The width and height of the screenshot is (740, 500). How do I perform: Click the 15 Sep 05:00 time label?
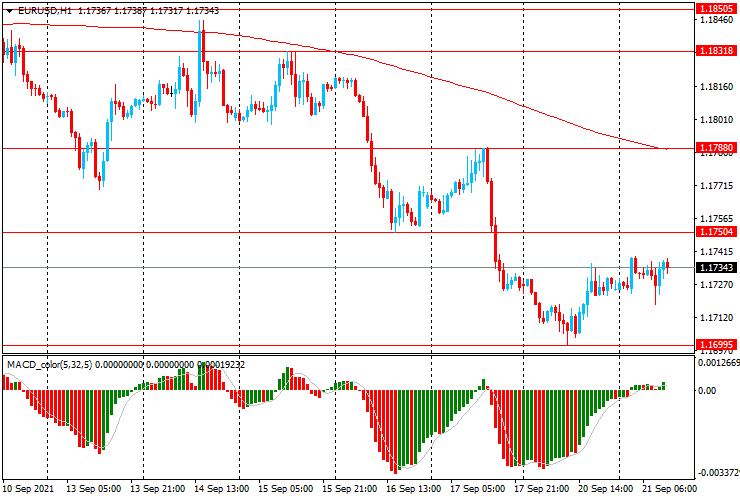[286, 489]
